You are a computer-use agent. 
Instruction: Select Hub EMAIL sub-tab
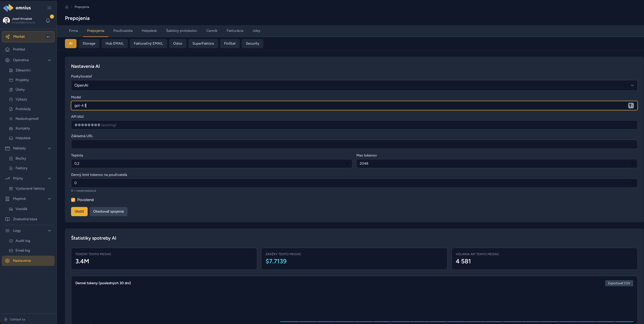pyautogui.click(x=115, y=44)
